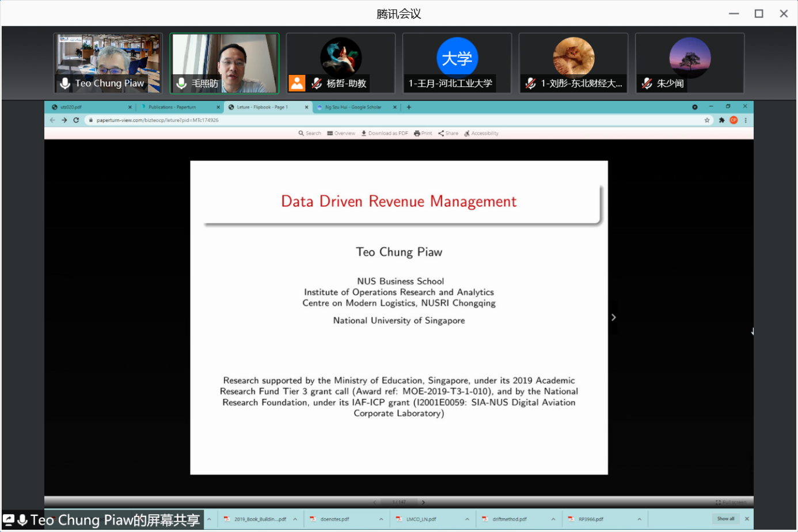Select Teo Chung Piaw video thumbnail
The image size is (798, 532).
(x=108, y=63)
